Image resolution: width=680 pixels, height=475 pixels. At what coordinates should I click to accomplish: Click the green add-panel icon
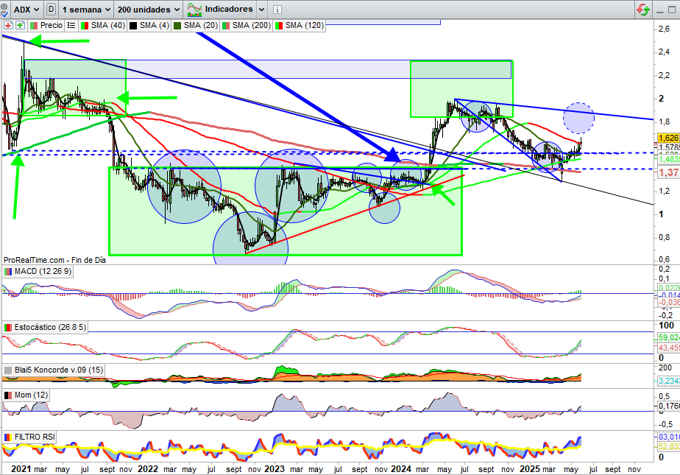pyautogui.click(x=20, y=26)
